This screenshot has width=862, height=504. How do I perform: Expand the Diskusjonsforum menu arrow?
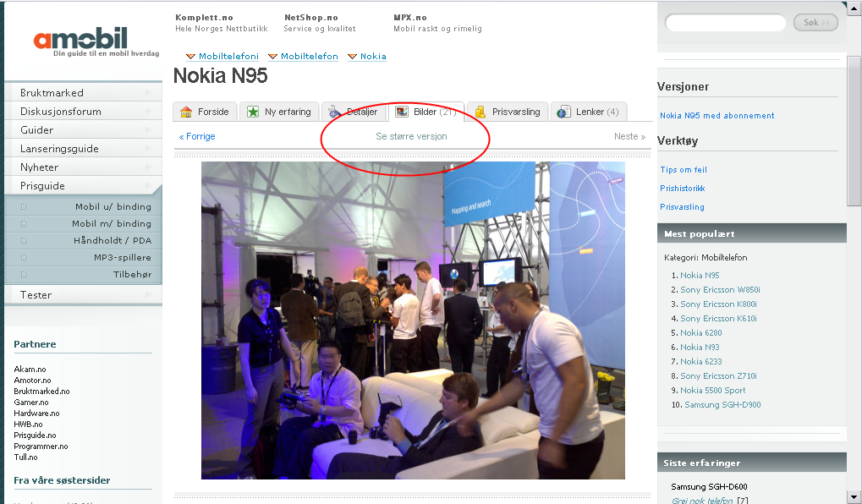pyautogui.click(x=148, y=112)
